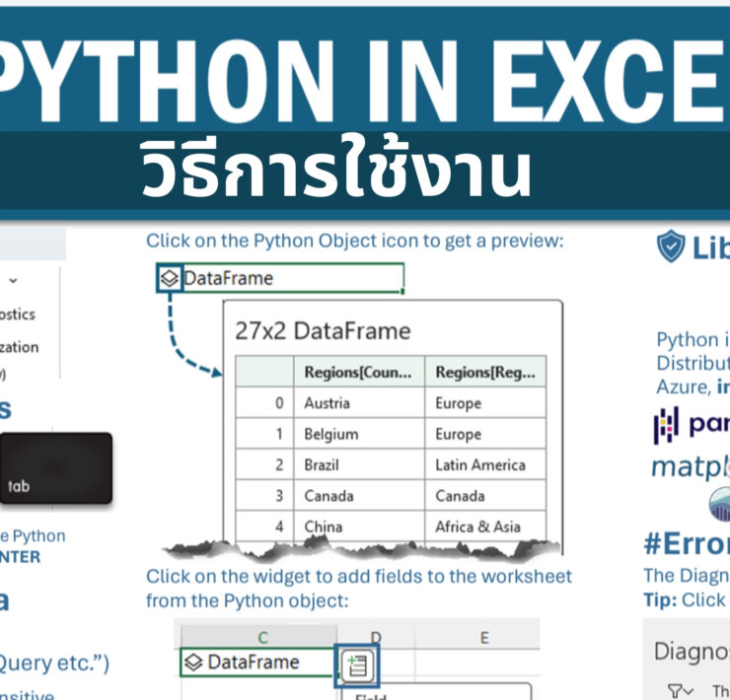Select the DataFrame cell under column C

pyautogui.click(x=257, y=662)
